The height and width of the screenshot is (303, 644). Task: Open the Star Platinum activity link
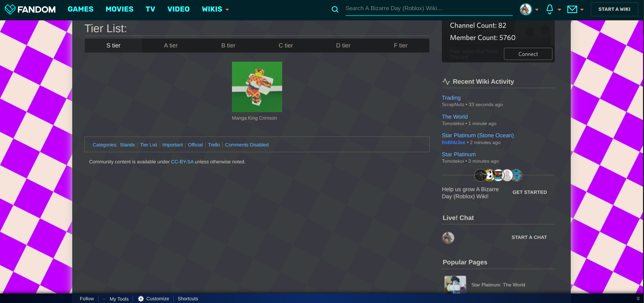pos(458,154)
